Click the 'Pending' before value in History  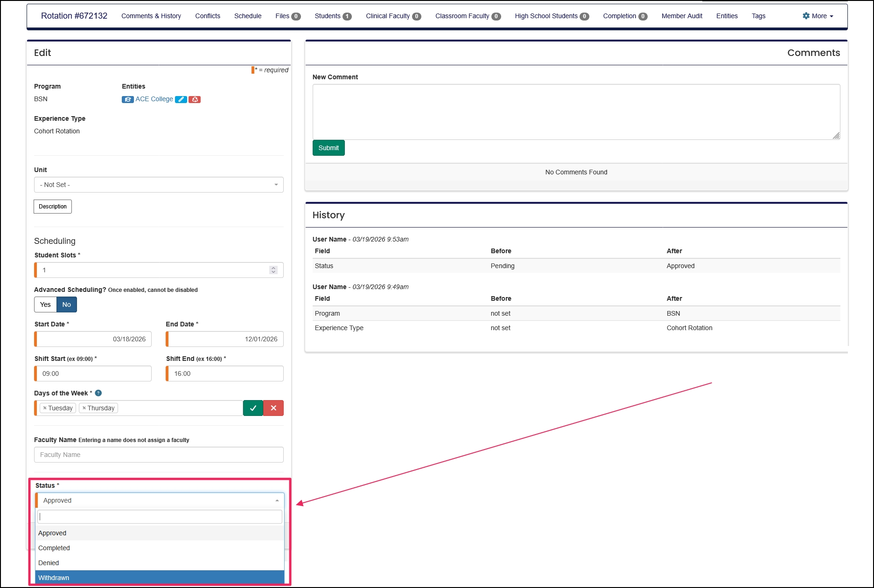(503, 266)
